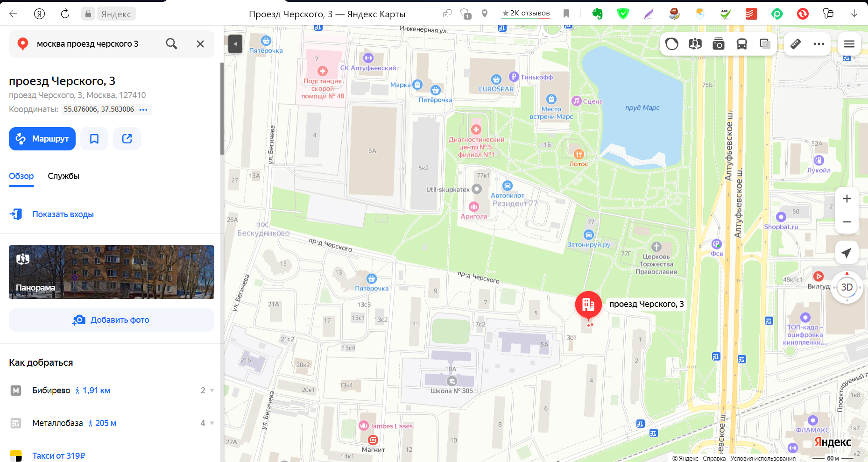Open coordinates three-dots menu
Viewport: 868px width, 462px height.
pyautogui.click(x=143, y=109)
